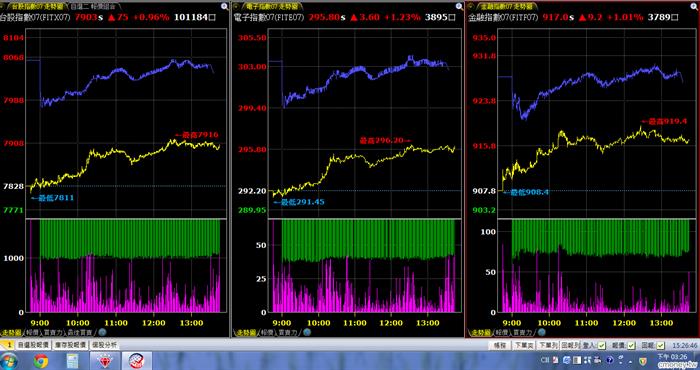Click the 最低908.4 label on the 金融指數 chart
The height and width of the screenshot is (370, 700).
tap(526, 192)
